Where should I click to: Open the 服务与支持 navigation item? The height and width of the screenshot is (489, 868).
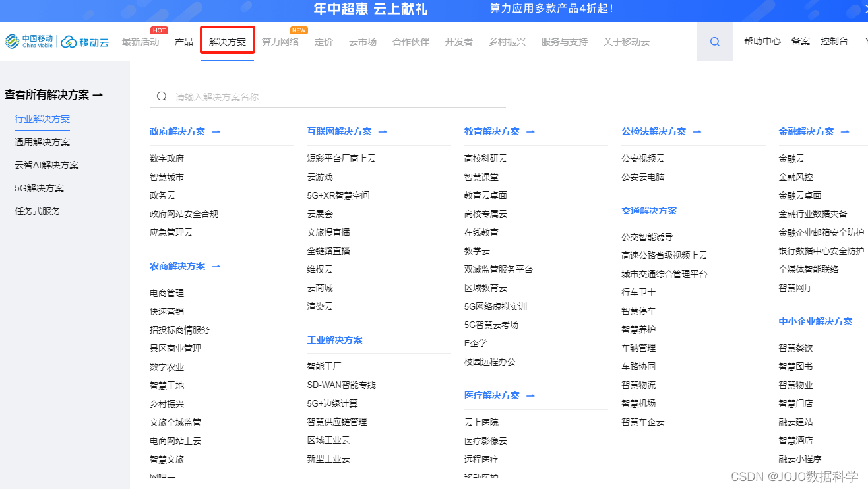coord(565,42)
